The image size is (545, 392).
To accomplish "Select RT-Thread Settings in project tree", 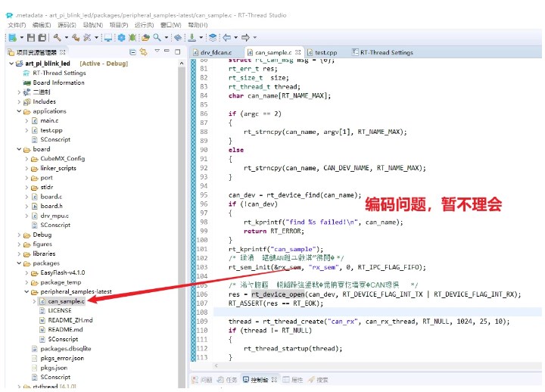I will pos(54,73).
